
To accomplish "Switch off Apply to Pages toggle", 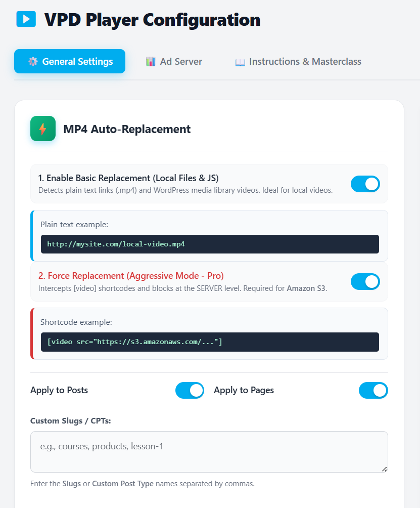I will pyautogui.click(x=373, y=390).
